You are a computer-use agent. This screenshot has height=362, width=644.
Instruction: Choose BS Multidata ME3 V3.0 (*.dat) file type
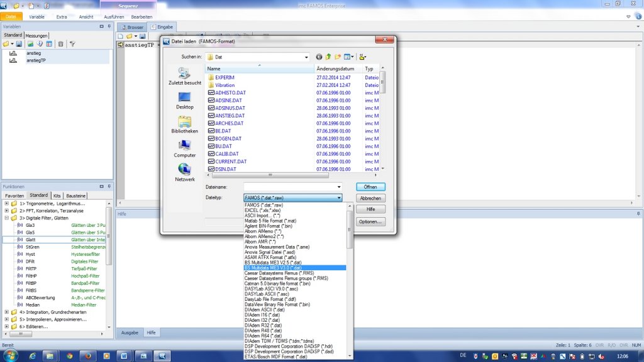pos(296,268)
